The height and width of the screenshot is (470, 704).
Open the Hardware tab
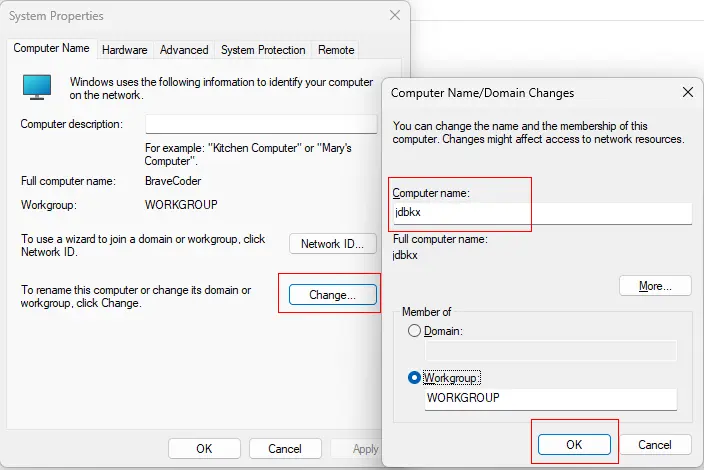click(125, 50)
